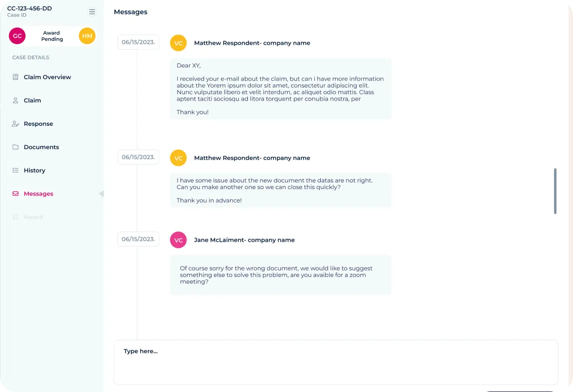Screen dimensions: 573x392
Task: Go to the Response section
Action: (x=38, y=124)
